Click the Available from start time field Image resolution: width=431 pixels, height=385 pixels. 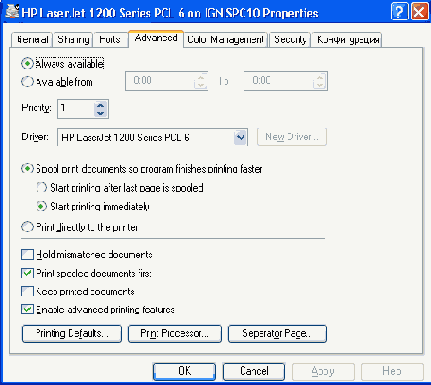click(166, 81)
